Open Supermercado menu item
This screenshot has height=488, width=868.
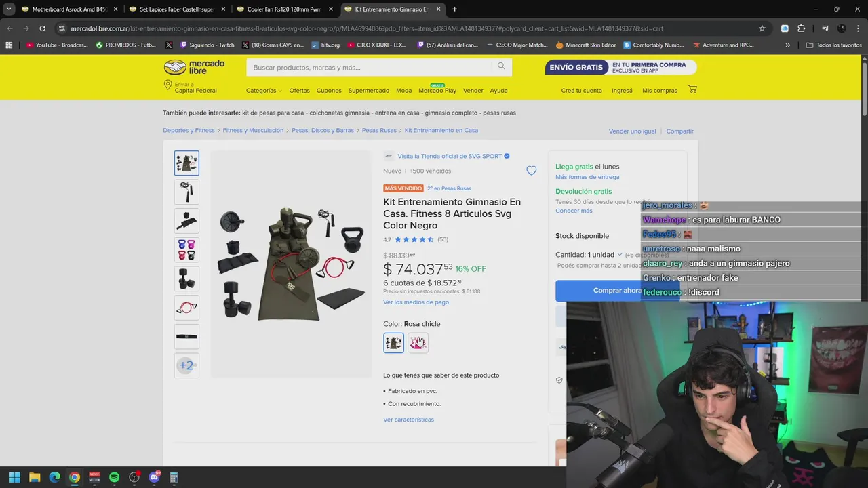point(369,91)
